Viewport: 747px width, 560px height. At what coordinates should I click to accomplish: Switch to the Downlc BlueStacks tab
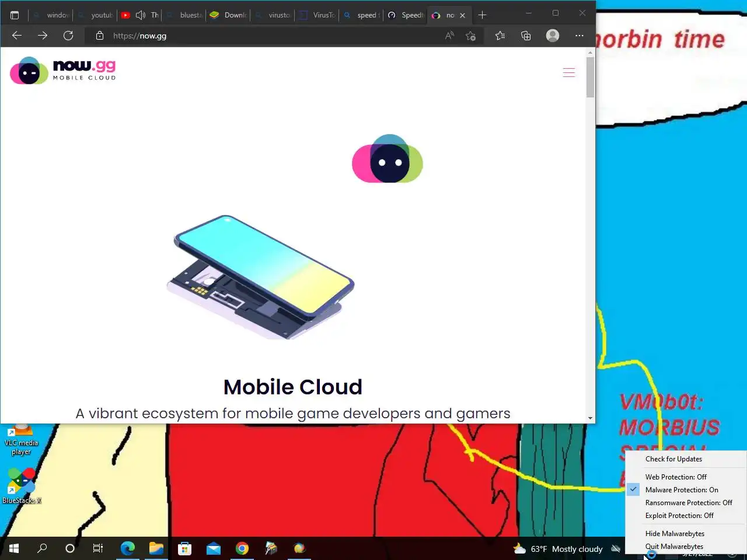coord(228,15)
